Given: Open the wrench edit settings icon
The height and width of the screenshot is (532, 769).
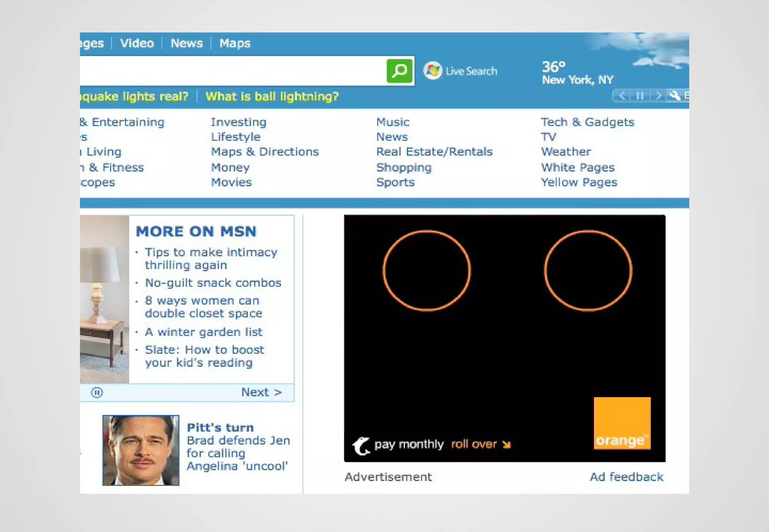Looking at the screenshot, I should pyautogui.click(x=675, y=96).
